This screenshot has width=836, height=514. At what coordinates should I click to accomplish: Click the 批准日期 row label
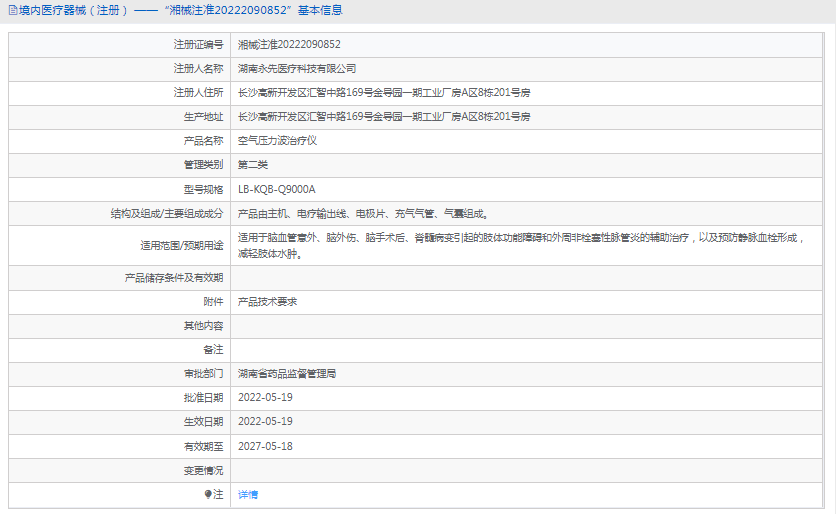point(204,398)
